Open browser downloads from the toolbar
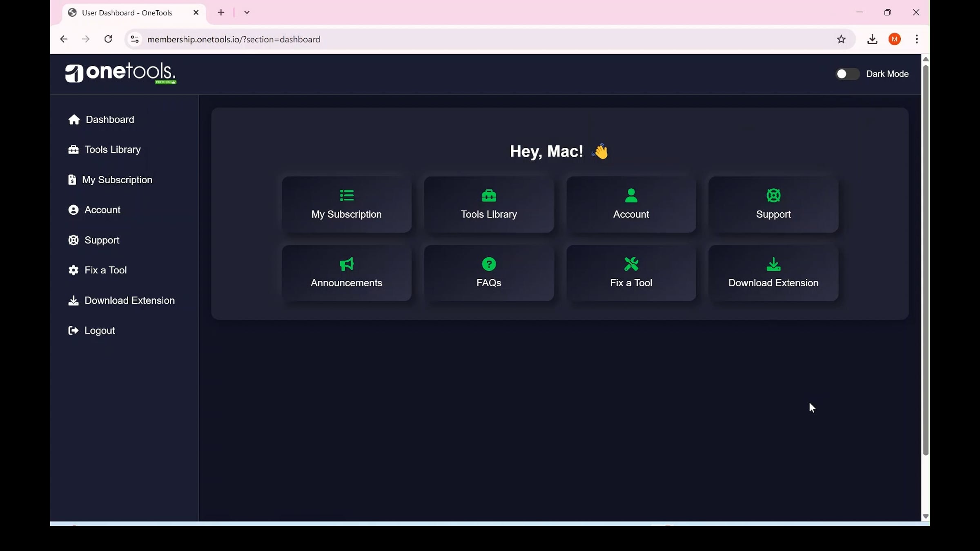 coord(872,39)
